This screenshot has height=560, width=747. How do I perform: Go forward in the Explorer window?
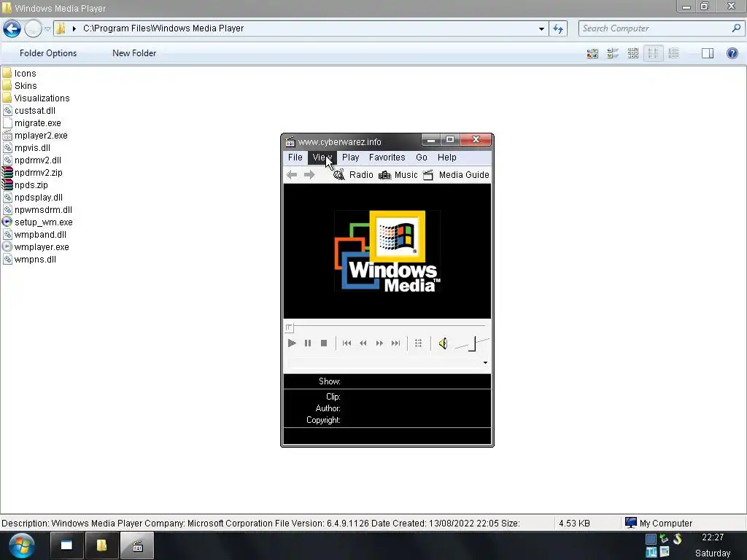(x=33, y=28)
